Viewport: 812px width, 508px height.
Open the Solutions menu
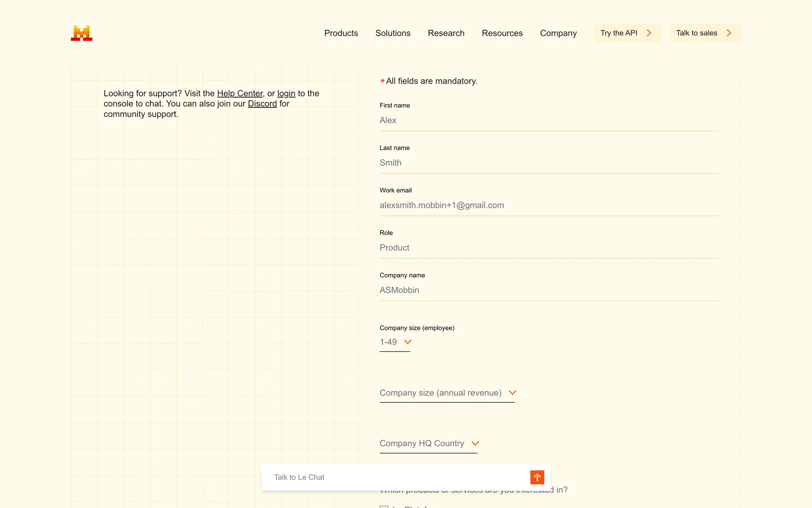(x=392, y=33)
